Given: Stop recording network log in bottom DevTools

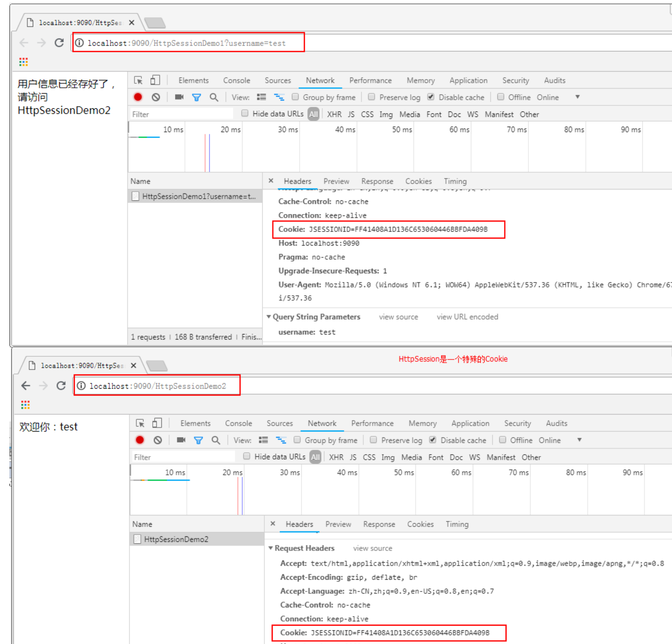Looking at the screenshot, I should pyautogui.click(x=140, y=440).
